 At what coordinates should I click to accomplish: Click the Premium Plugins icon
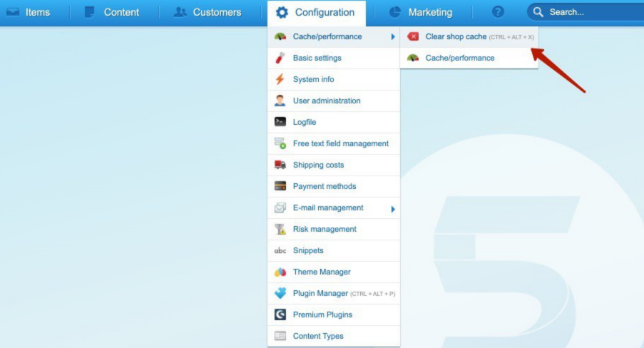pyautogui.click(x=280, y=314)
